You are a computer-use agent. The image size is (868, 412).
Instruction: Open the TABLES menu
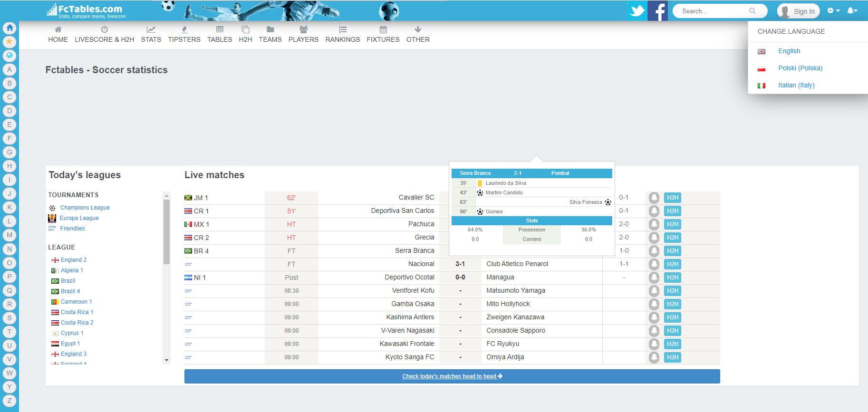pos(220,35)
